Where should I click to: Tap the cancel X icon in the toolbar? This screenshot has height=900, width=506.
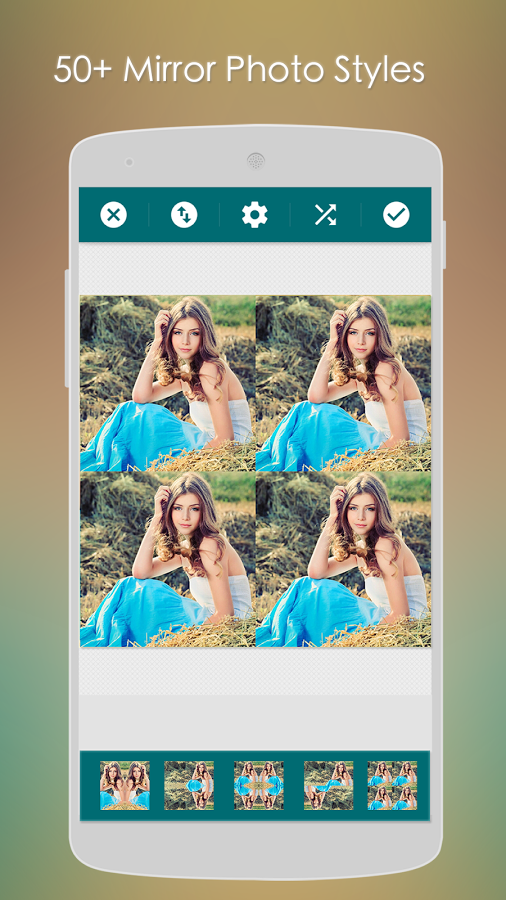point(114,215)
